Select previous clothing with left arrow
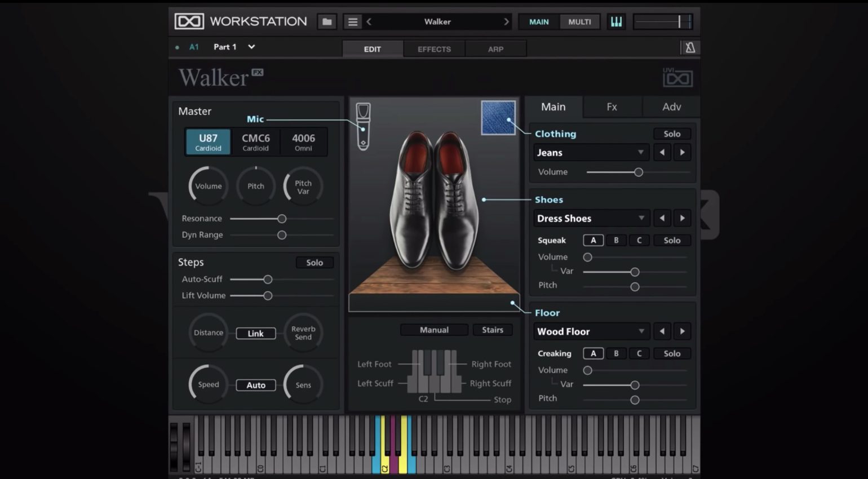868x479 pixels. tap(662, 153)
